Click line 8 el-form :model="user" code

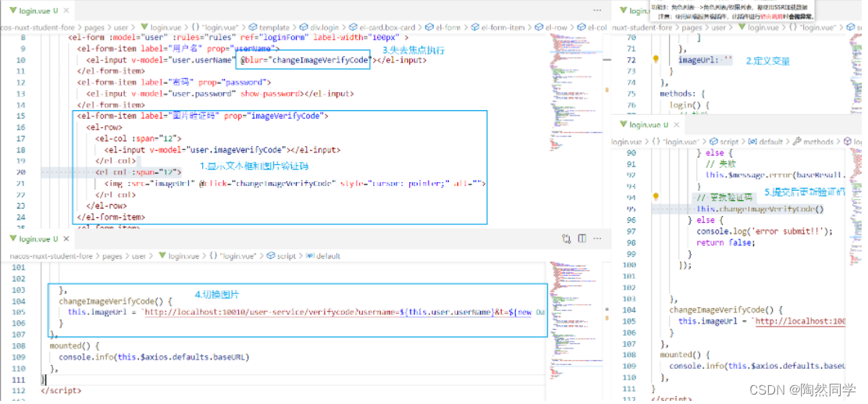point(238,38)
